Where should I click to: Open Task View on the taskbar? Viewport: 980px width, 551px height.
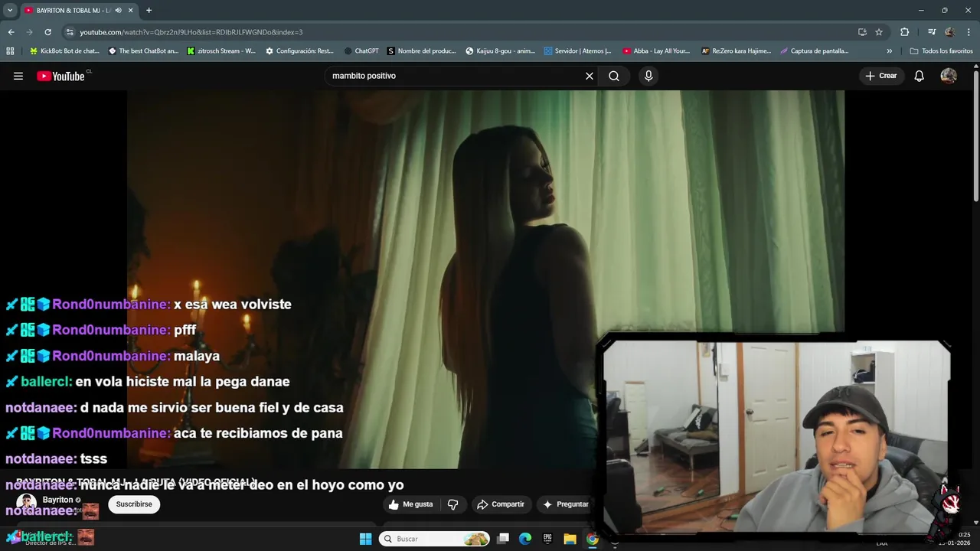[503, 539]
